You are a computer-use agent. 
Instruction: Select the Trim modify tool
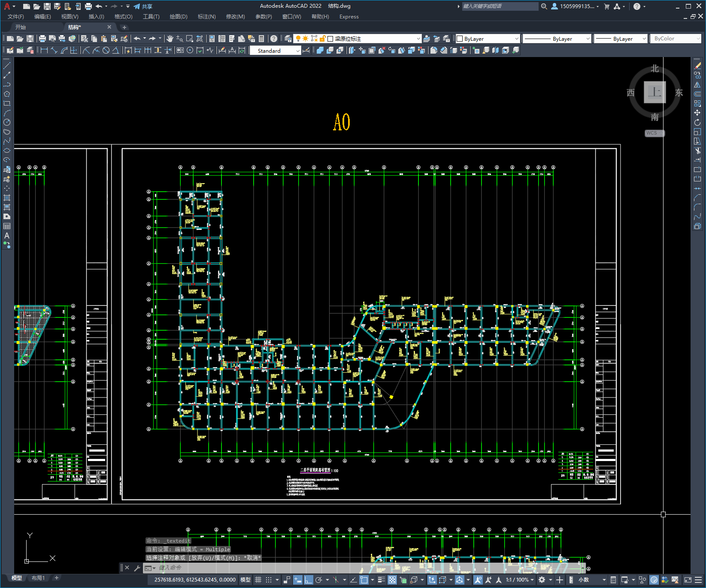[x=697, y=151]
